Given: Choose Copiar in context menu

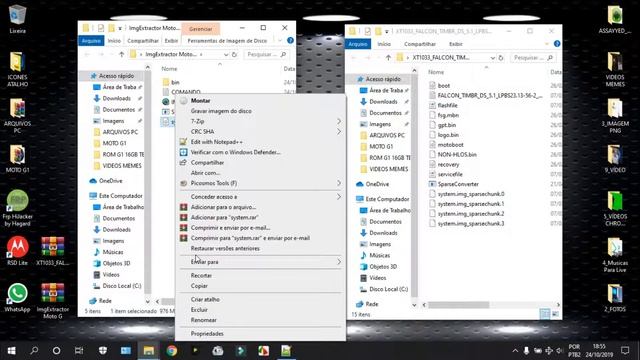Looking at the screenshot, I should 260,286.
